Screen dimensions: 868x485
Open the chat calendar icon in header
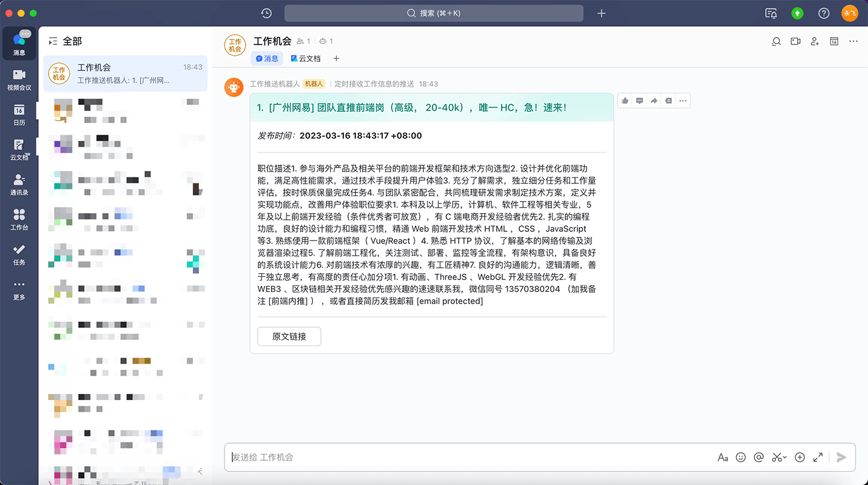pyautogui.click(x=834, y=41)
